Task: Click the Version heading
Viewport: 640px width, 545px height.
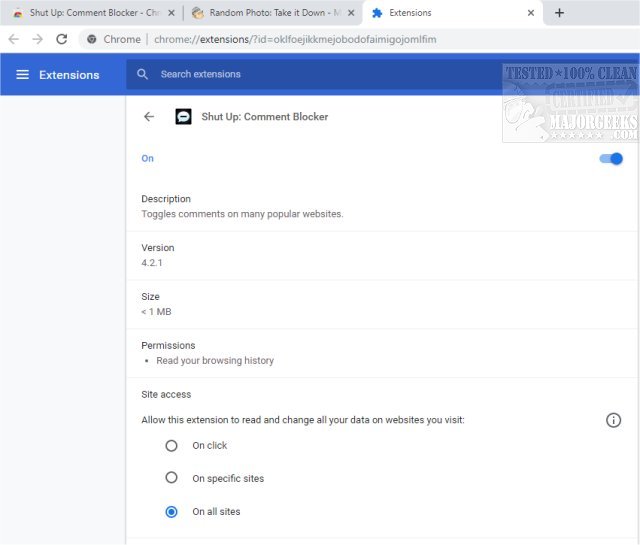Action: pyautogui.click(x=158, y=248)
